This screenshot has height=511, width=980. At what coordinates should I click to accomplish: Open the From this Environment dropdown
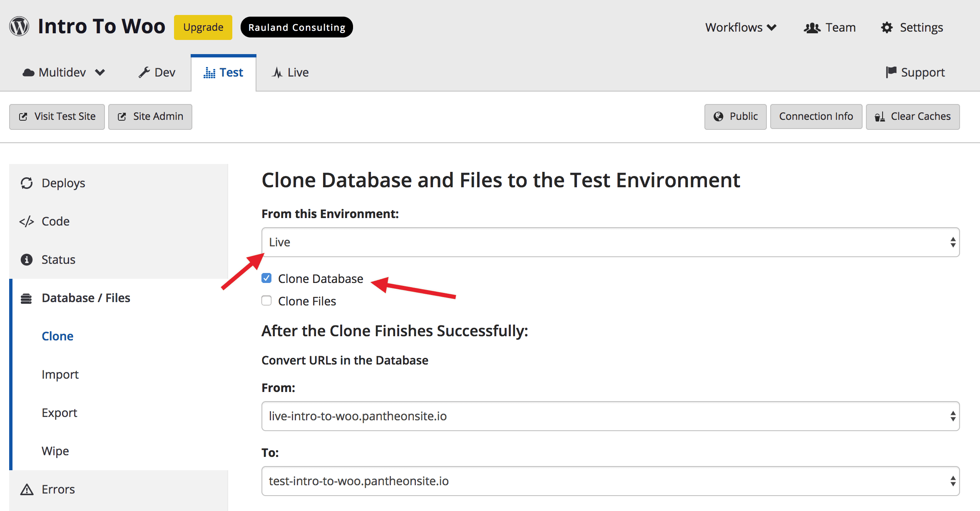click(610, 242)
